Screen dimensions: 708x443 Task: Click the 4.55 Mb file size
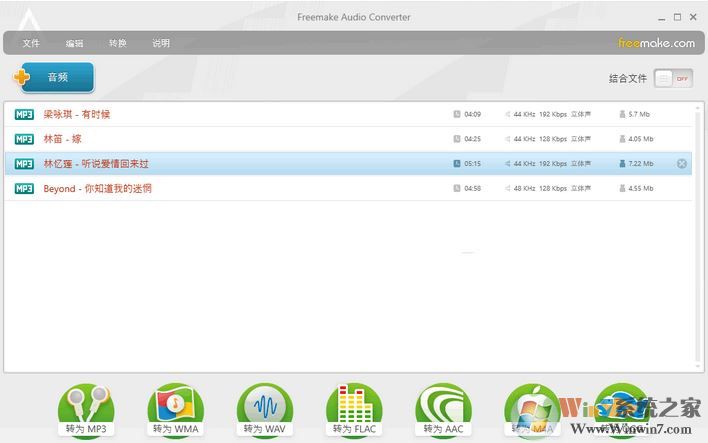pos(636,188)
